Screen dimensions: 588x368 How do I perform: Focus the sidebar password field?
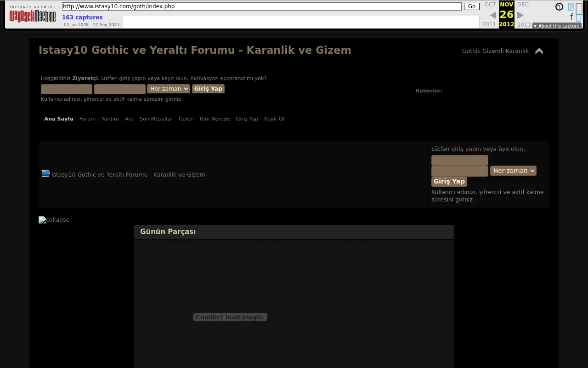point(460,171)
